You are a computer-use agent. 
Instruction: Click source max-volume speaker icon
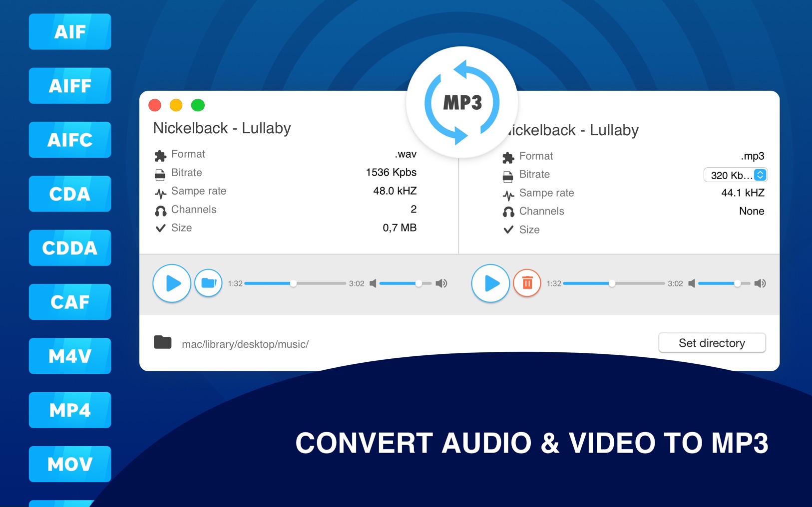[x=441, y=283]
